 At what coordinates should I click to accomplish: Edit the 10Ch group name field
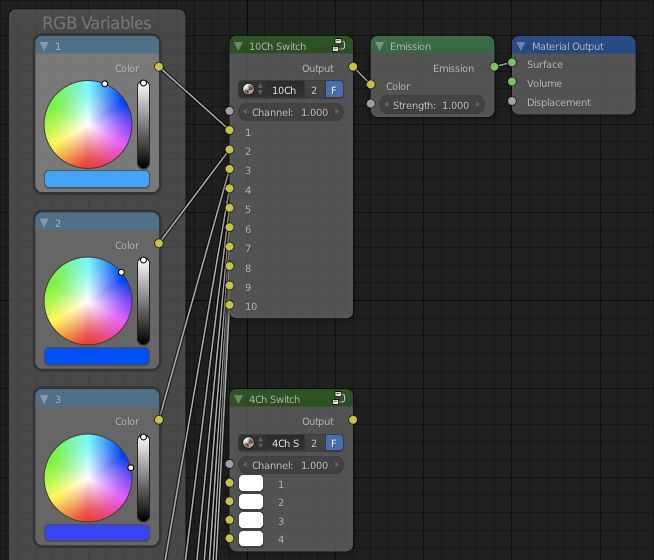coord(284,90)
